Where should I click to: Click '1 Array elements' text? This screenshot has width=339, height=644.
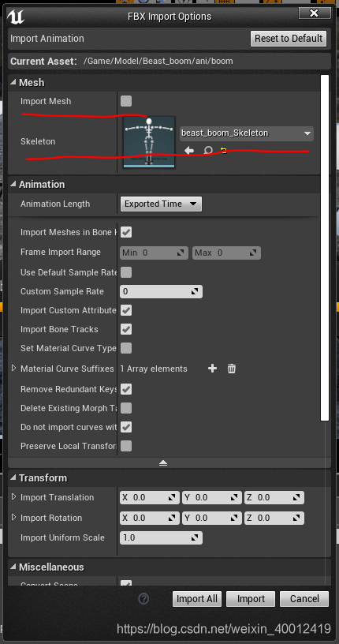pos(154,369)
